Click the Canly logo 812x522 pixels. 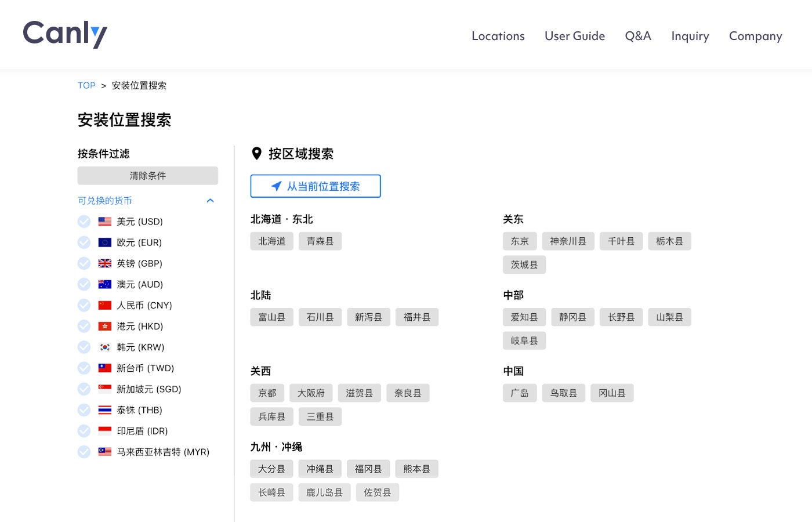(65, 34)
